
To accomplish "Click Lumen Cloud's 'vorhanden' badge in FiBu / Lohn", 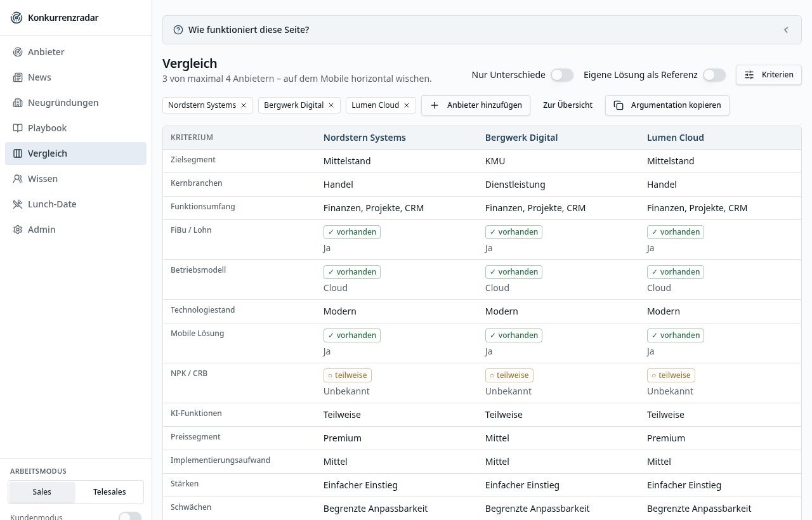I will 676,232.
